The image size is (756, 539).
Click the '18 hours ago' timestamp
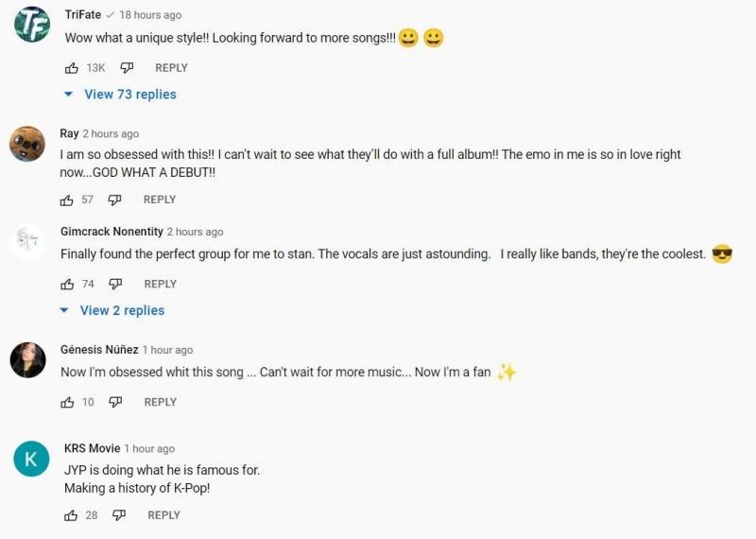pos(150,15)
